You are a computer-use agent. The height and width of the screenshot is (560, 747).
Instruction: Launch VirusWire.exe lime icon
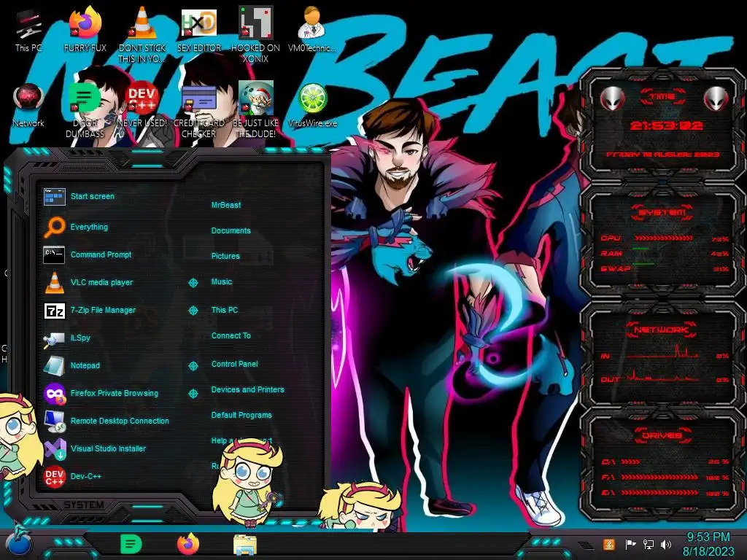312,105
